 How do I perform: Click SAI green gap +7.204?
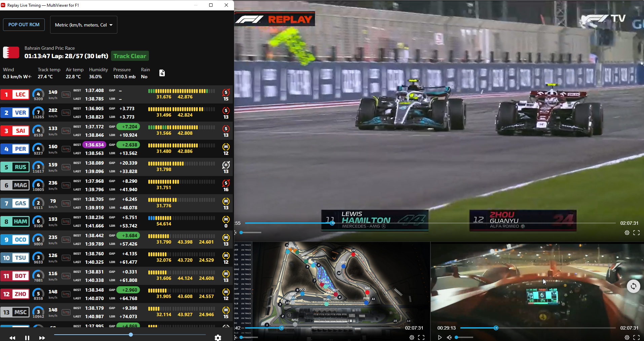(x=128, y=127)
